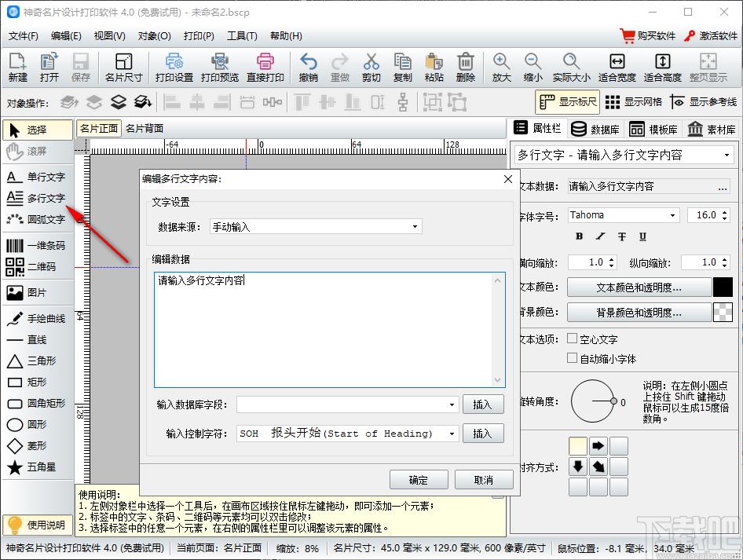Viewport: 743px width, 560px height.
Task: Click the 确定 confirm button
Action: [419, 480]
